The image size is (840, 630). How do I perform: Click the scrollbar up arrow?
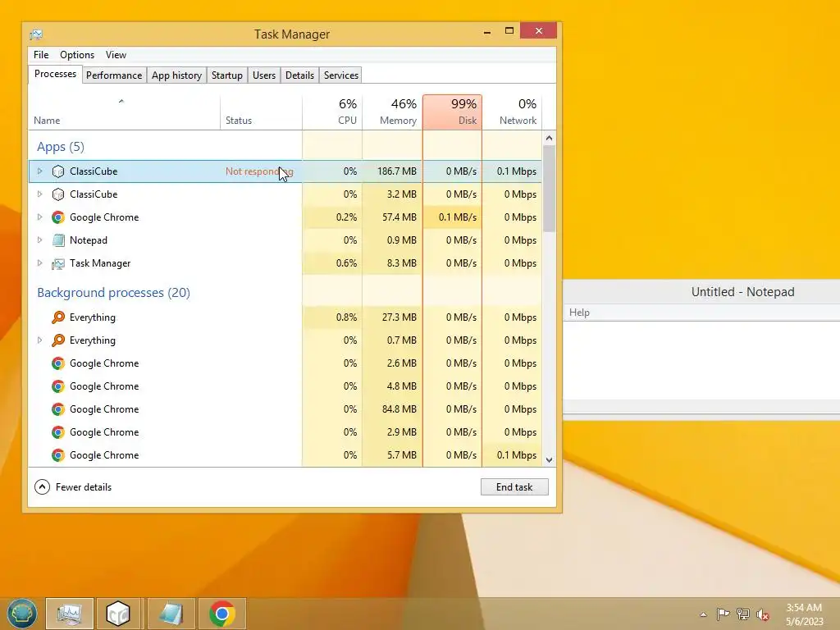(x=549, y=138)
